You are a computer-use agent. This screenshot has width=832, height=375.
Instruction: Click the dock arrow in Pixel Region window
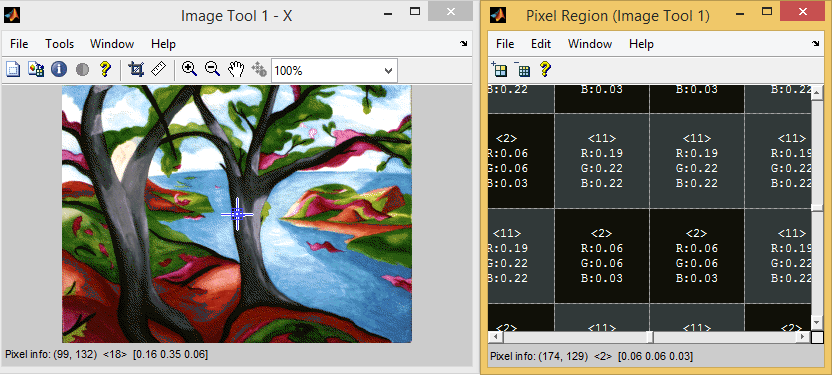(816, 44)
